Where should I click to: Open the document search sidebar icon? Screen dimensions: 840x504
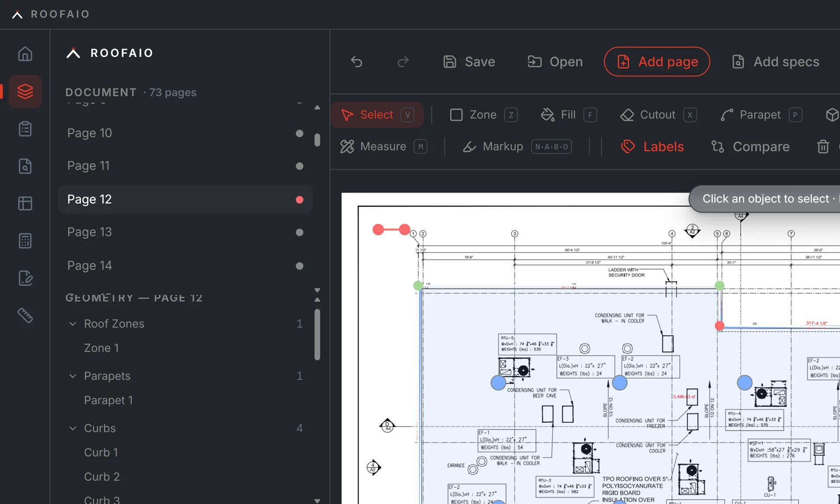pyautogui.click(x=25, y=166)
